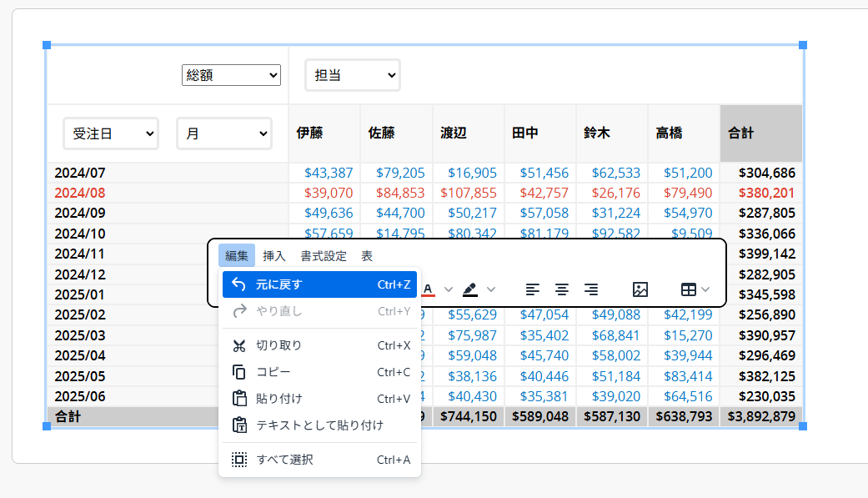Choose テキストとして貼り付け menu item

click(319, 425)
